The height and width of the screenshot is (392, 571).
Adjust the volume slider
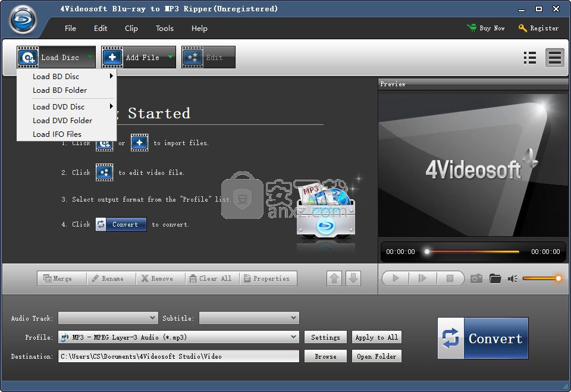point(542,278)
